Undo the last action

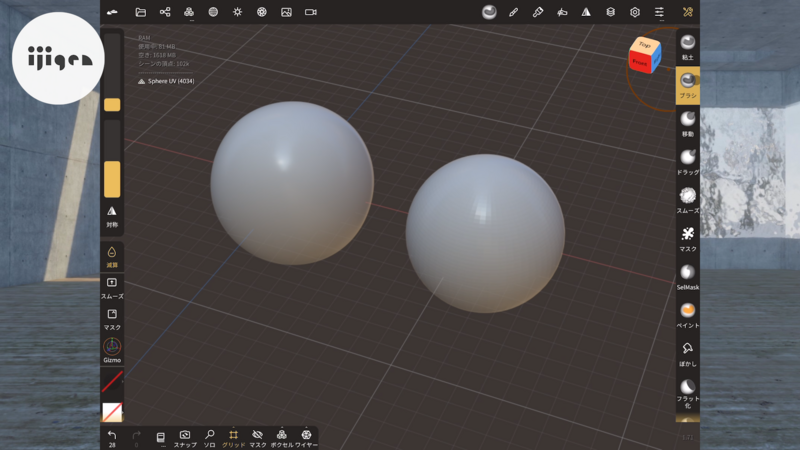112,438
